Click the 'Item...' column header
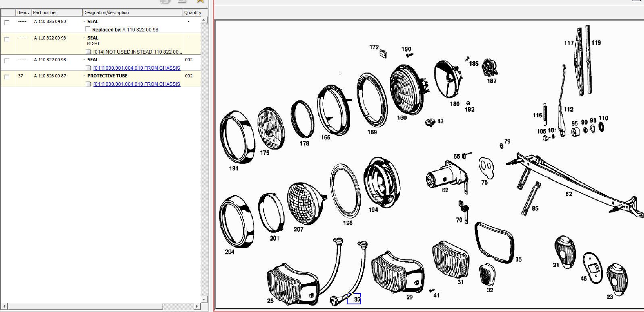 tap(24, 12)
